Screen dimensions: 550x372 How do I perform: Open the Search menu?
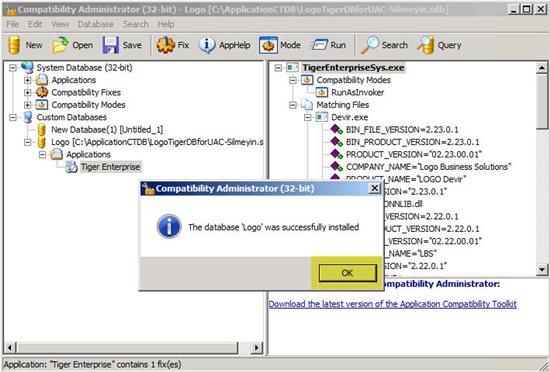pyautogui.click(x=135, y=24)
